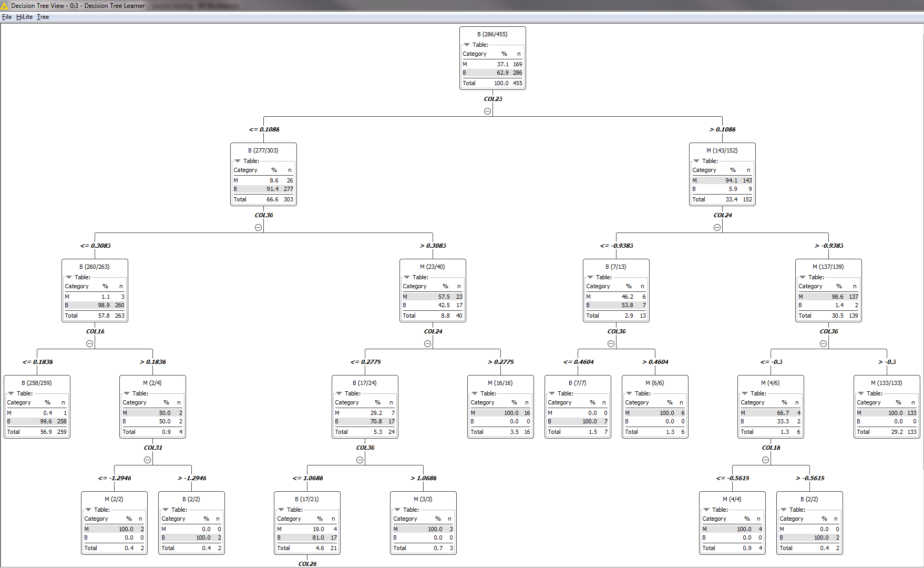This screenshot has width=924, height=568.
Task: Click the 62.9 percent cell in root table
Action: point(502,73)
